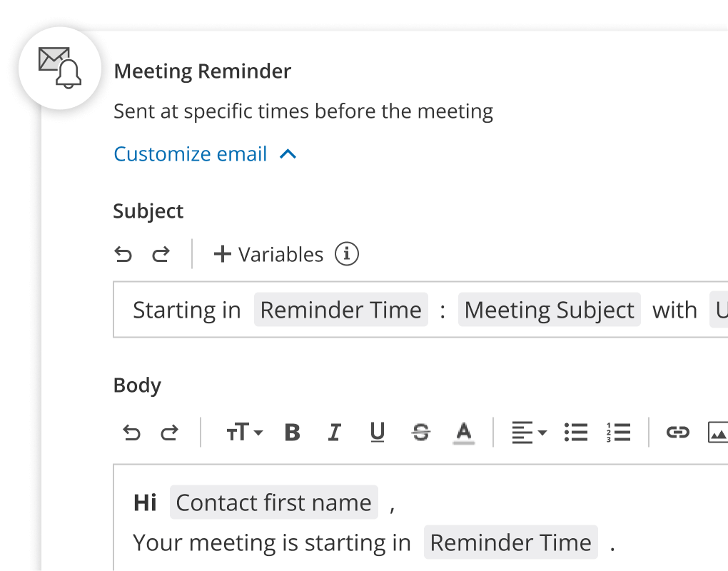
Task: Undo the last change in the Subject
Action: (123, 254)
